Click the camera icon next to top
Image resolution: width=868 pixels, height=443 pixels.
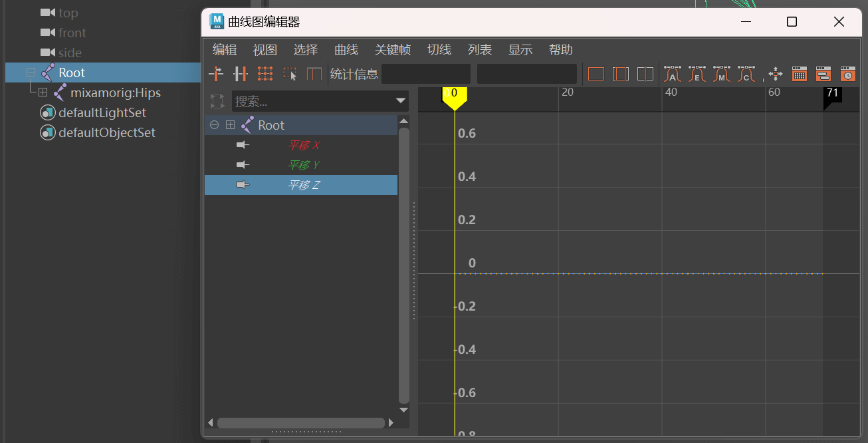(x=47, y=13)
